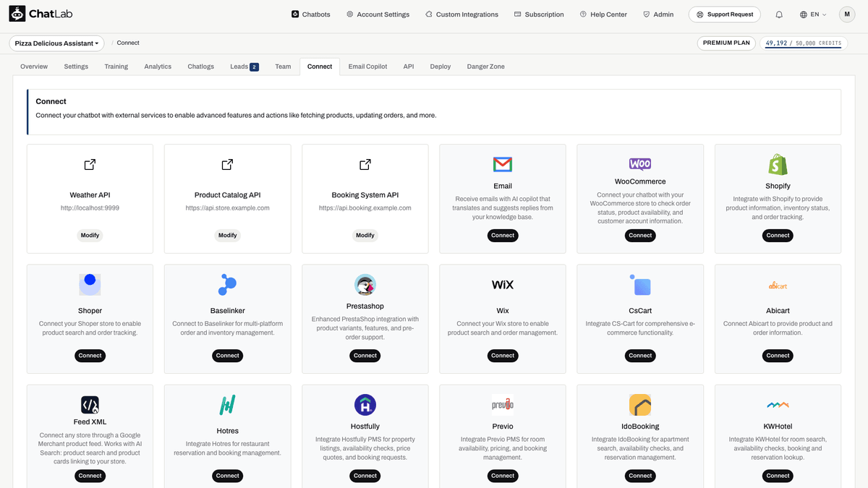Viewport: 868px width, 488px height.
Task: Switch to the Team tab
Action: pyautogui.click(x=283, y=67)
